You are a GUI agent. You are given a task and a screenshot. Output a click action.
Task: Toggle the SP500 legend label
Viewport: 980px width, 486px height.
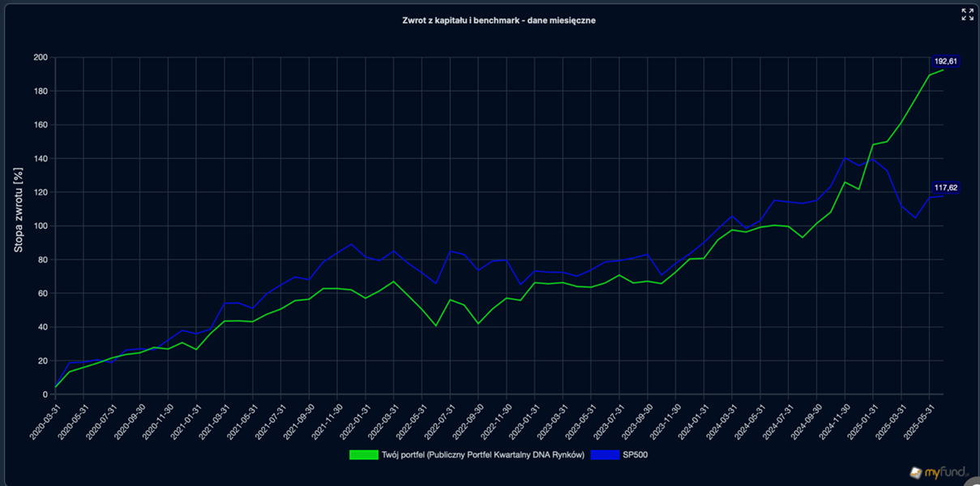(x=636, y=455)
